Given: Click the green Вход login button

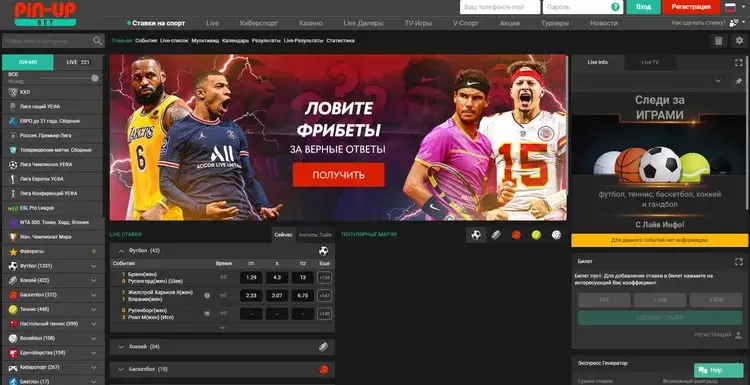Looking at the screenshot, I should [643, 7].
